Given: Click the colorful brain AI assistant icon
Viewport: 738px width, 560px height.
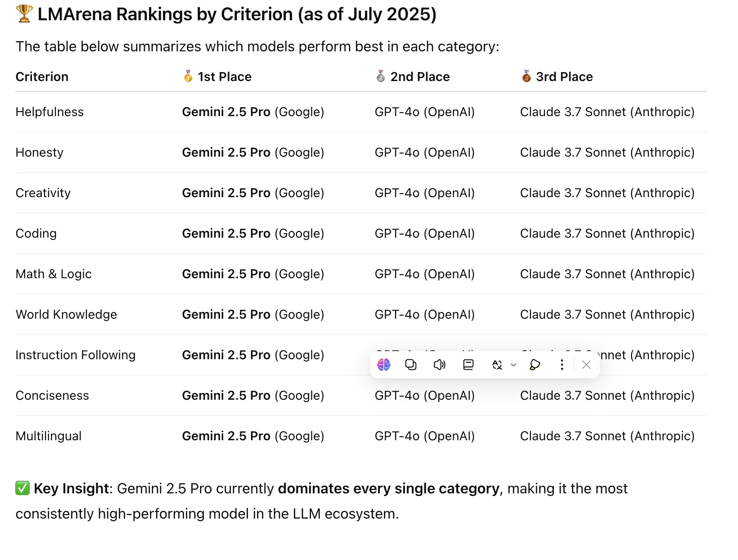Looking at the screenshot, I should [x=384, y=365].
